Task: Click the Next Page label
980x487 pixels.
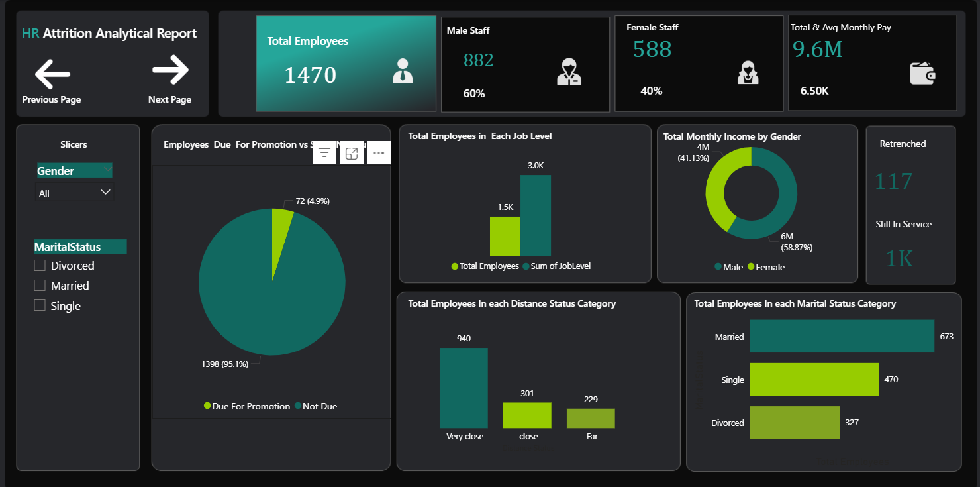Action: point(170,99)
